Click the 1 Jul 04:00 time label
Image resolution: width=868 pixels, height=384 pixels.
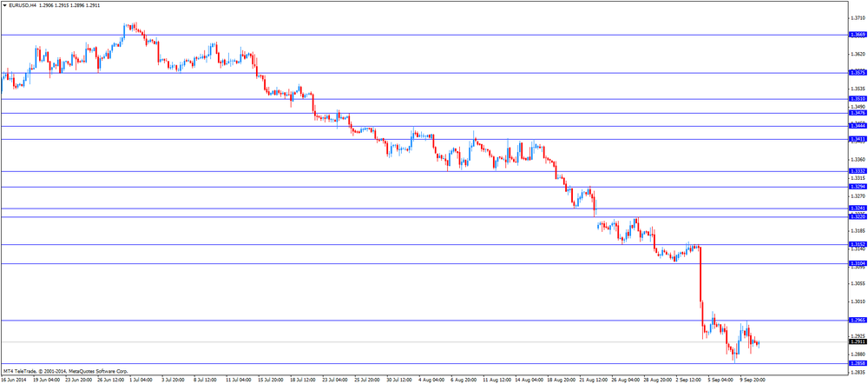click(x=143, y=381)
